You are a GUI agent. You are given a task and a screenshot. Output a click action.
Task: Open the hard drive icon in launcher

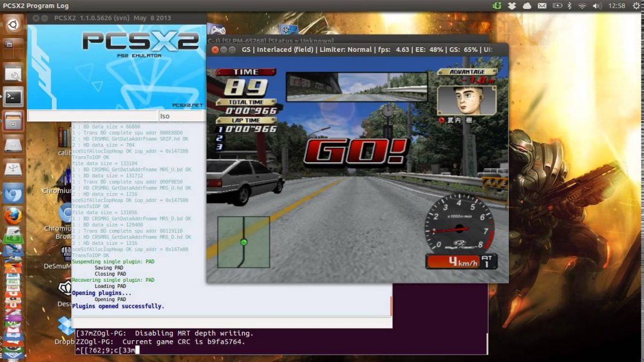point(13,145)
